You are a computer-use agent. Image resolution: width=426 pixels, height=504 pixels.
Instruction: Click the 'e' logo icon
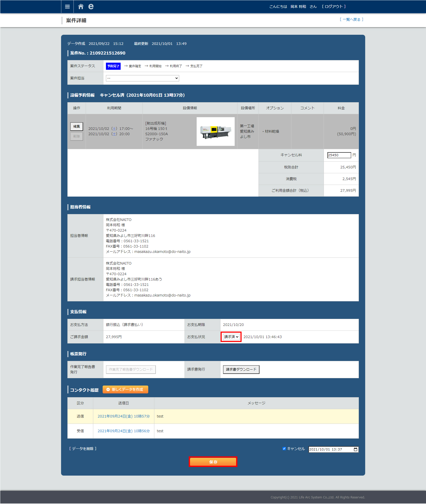click(91, 7)
